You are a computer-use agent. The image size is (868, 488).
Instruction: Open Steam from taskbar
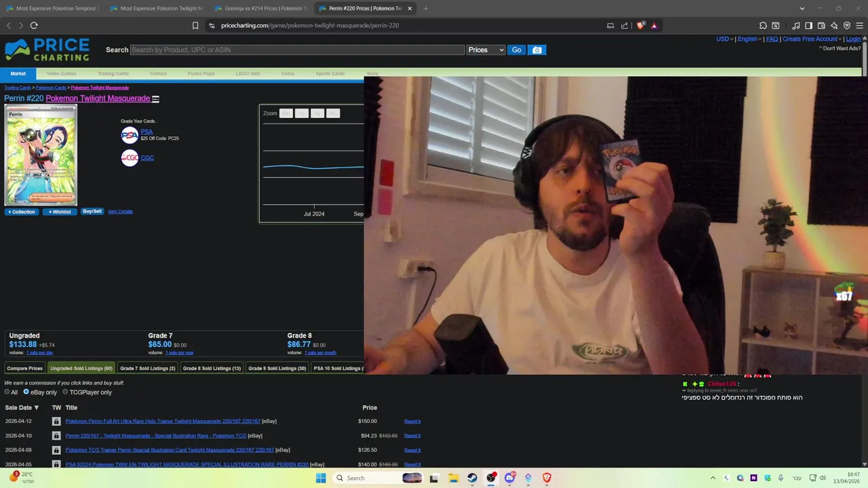pyautogui.click(x=472, y=478)
